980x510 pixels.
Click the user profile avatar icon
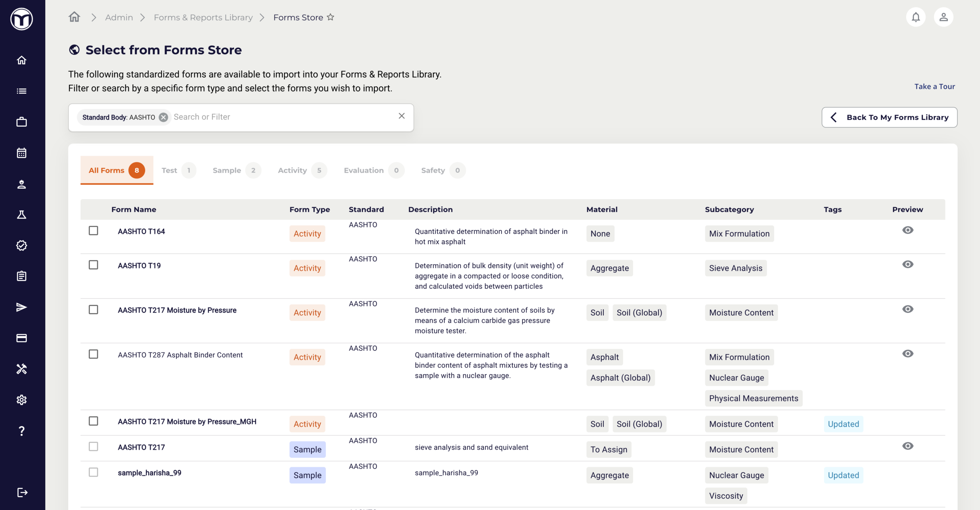point(943,17)
